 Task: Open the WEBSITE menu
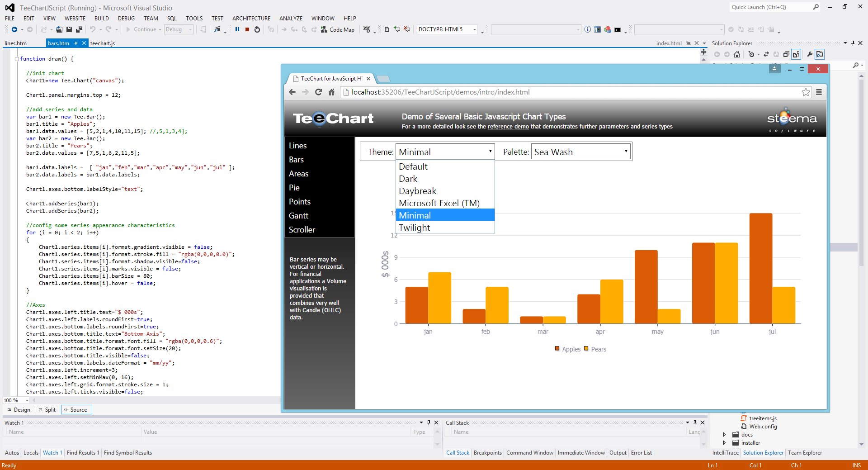coord(75,19)
